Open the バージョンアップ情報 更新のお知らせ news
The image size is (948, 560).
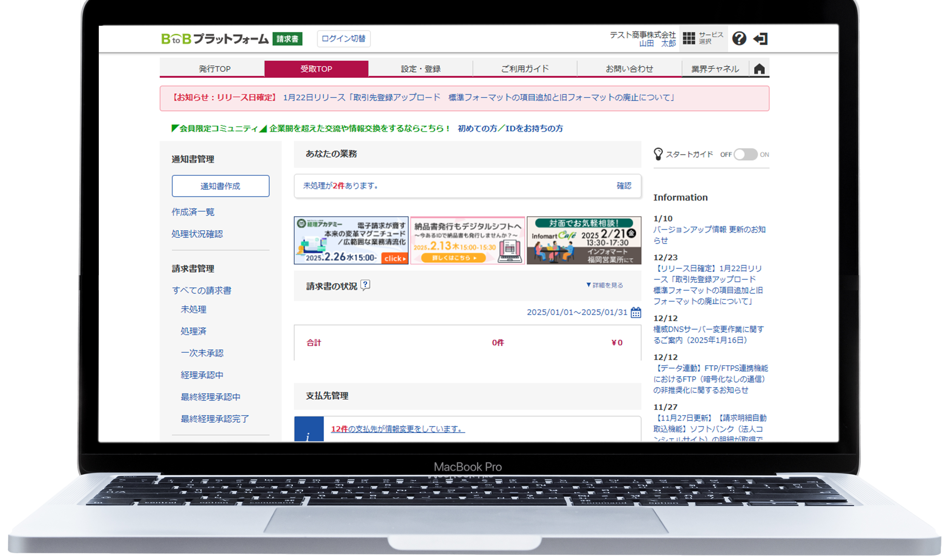[x=709, y=235]
